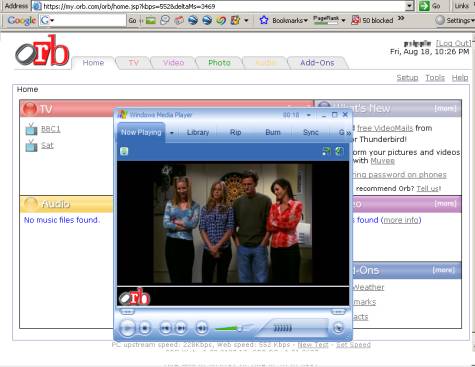Image resolution: width=475 pixels, height=367 pixels.
Task: Click the Google toolbar search input field
Action: pyautogui.click(x=82, y=20)
